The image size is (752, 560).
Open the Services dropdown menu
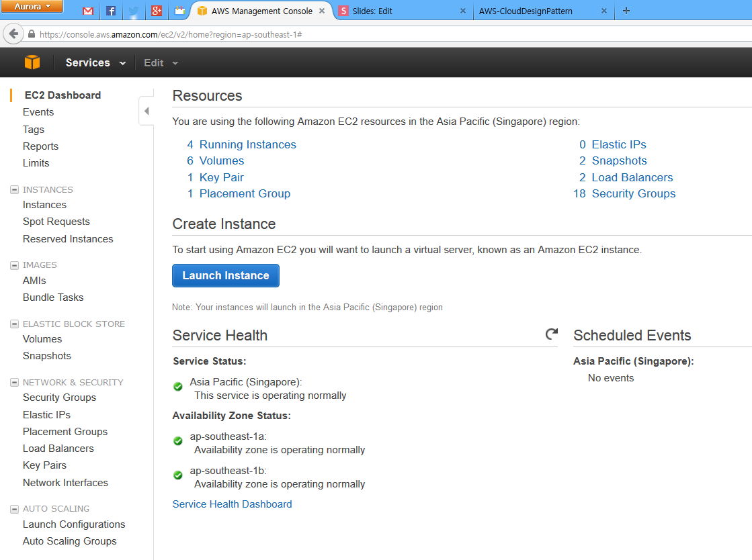(x=95, y=62)
